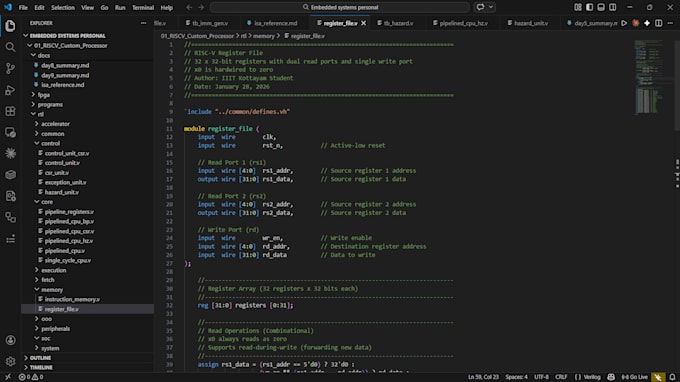Open the Manage gear settings icon

coord(10,361)
